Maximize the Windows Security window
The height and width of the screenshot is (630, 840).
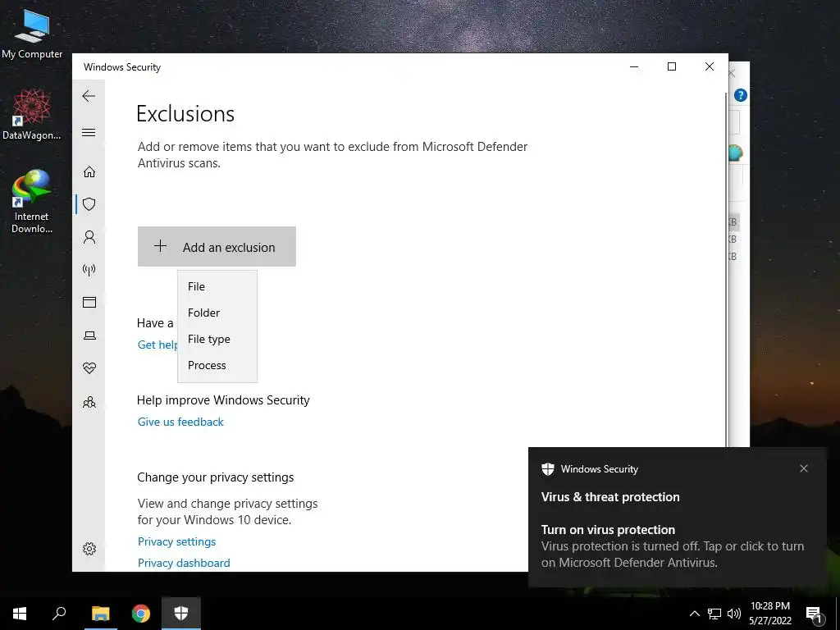672,66
